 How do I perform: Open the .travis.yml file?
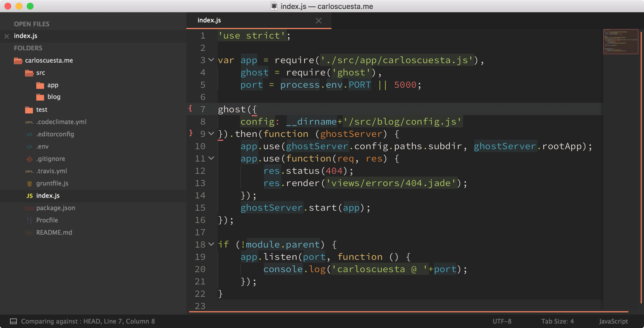52,171
